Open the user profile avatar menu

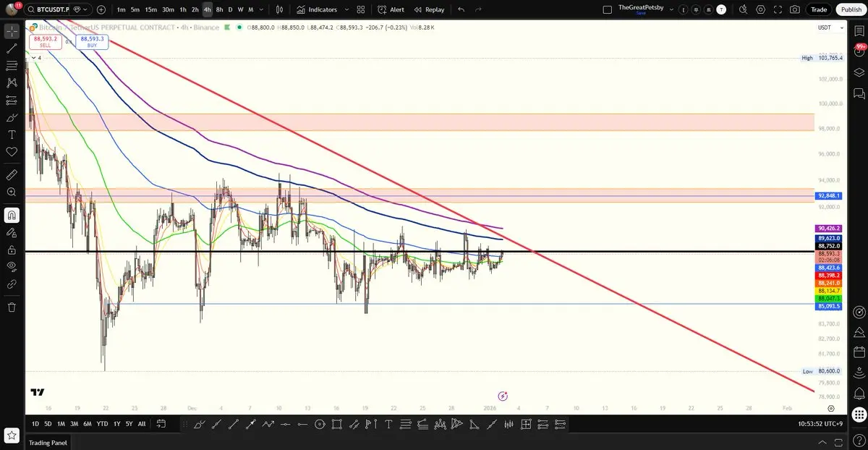point(12,9)
